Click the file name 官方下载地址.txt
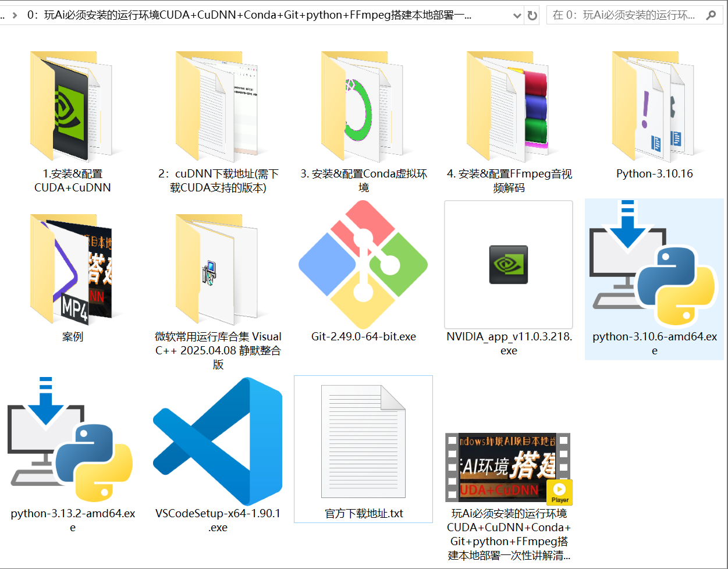Viewport: 728px width, 569px height. tap(364, 514)
